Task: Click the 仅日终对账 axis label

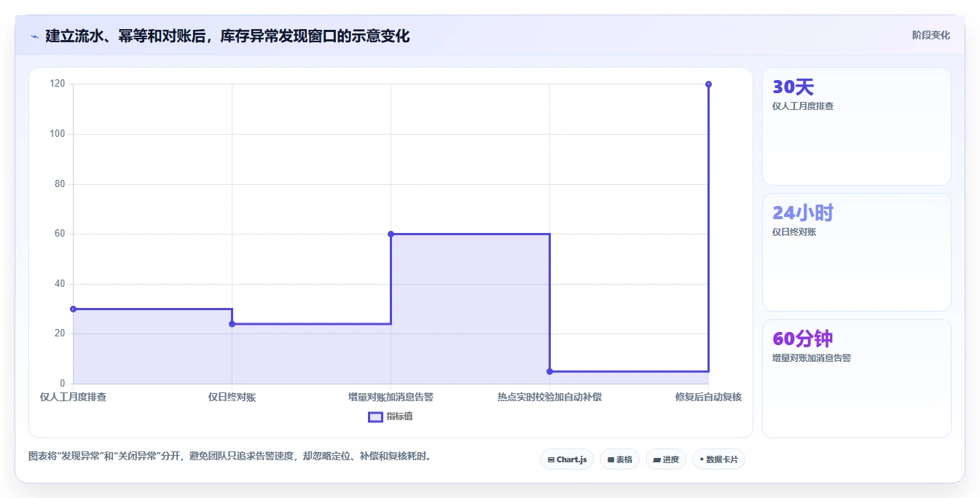Action: [x=232, y=397]
